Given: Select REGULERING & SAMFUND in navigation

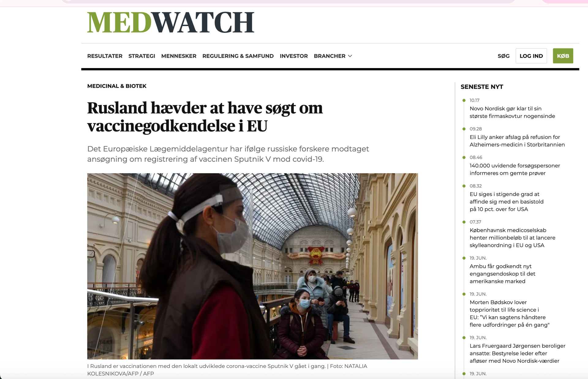Looking at the screenshot, I should 238,56.
